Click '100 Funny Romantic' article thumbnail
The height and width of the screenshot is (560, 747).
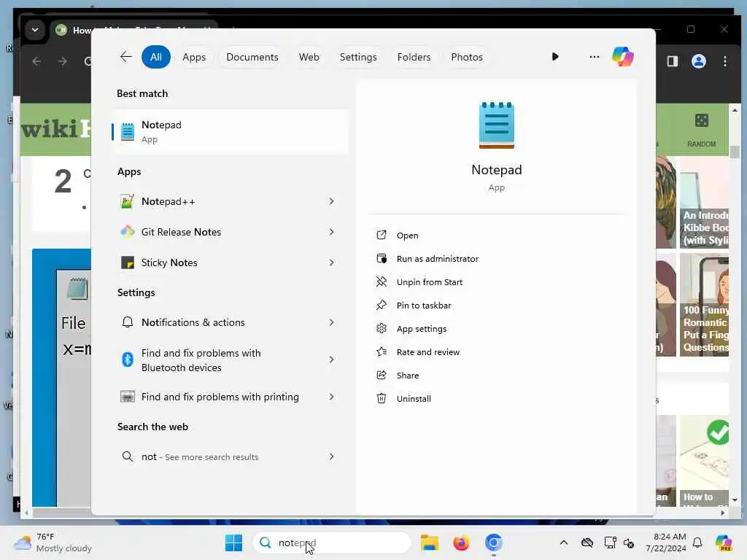click(x=704, y=305)
